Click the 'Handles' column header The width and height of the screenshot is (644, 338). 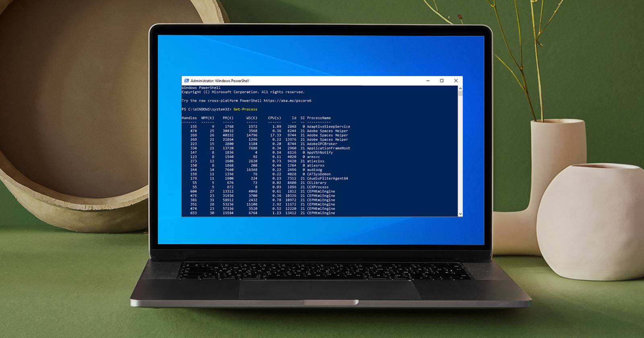coord(189,118)
